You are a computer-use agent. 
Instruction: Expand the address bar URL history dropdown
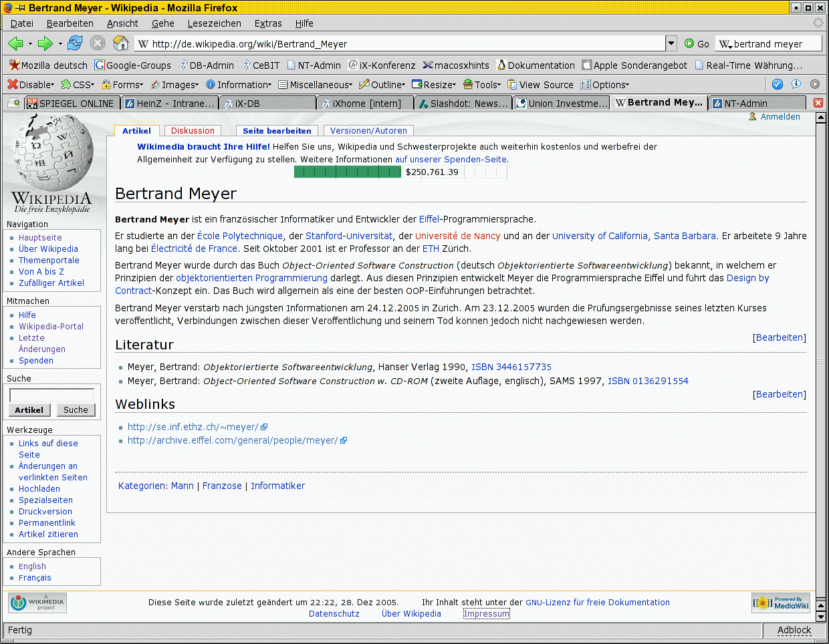(x=671, y=43)
